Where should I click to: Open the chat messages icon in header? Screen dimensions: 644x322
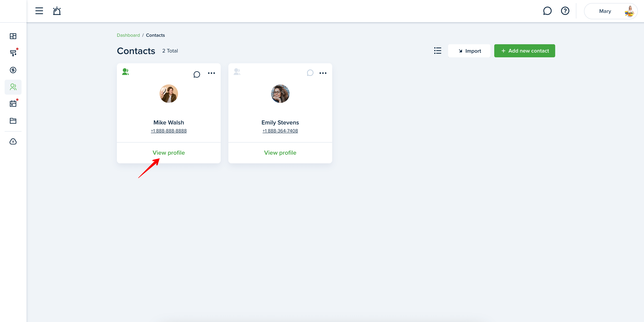(547, 11)
